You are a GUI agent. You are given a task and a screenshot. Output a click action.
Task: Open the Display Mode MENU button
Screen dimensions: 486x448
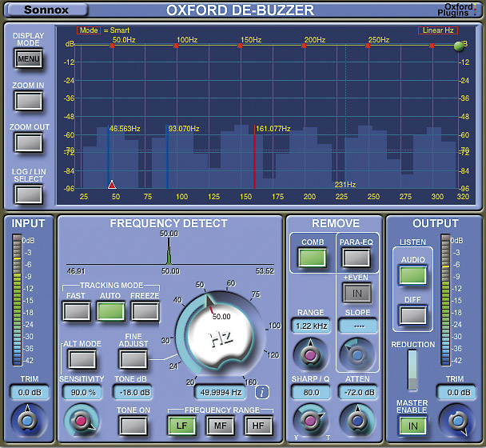pos(28,58)
